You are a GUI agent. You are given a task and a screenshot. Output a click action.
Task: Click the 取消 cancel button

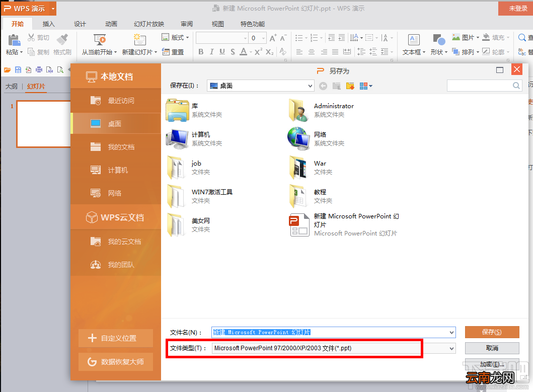tap(492, 348)
